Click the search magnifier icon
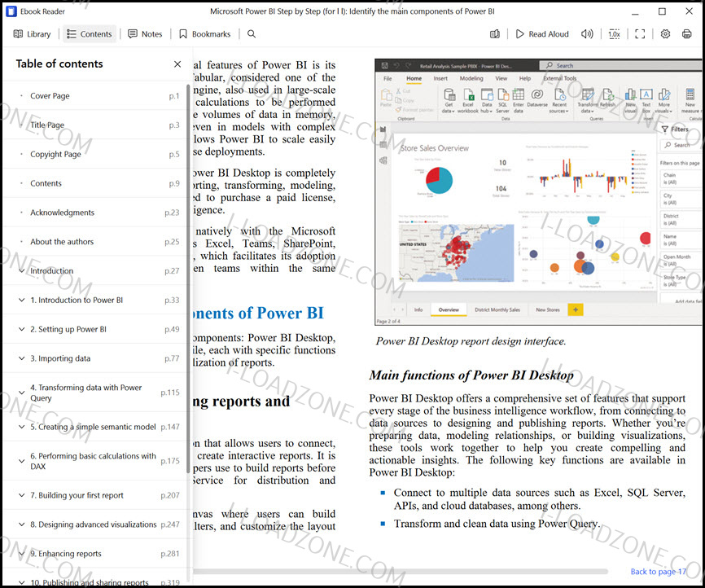The image size is (705, 588). point(252,33)
